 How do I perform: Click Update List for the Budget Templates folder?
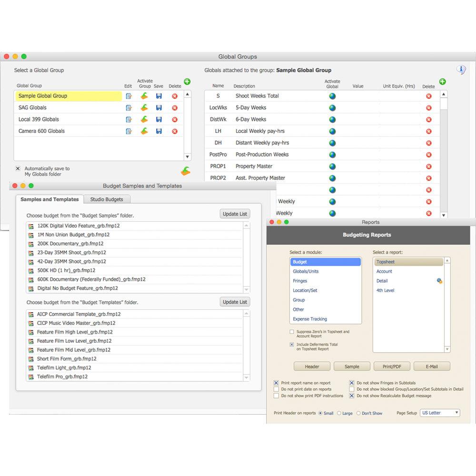(x=235, y=301)
